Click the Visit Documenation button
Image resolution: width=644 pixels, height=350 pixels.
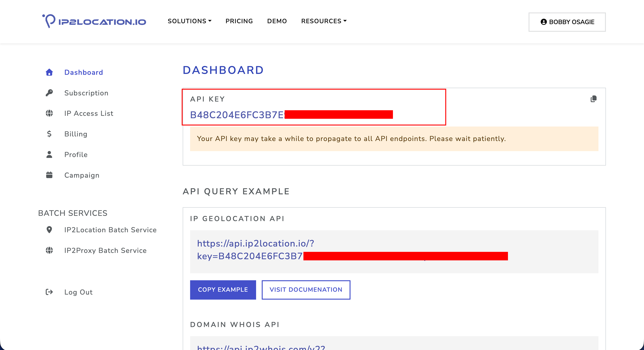click(306, 290)
